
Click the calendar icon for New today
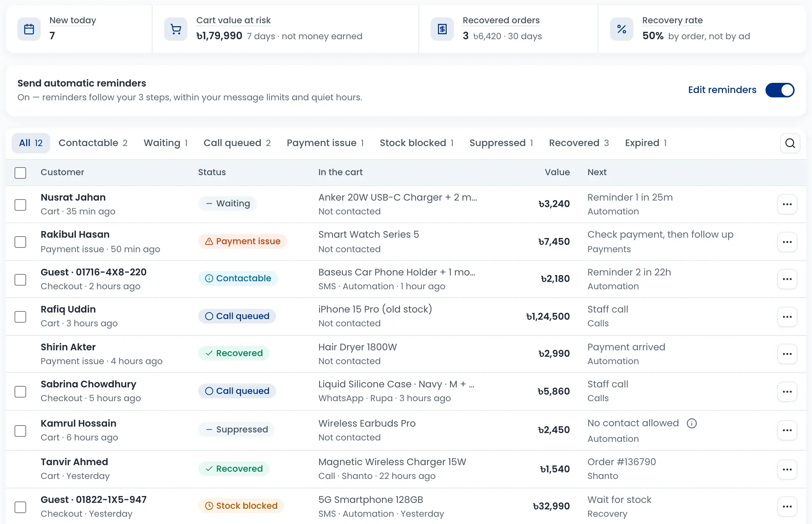pyautogui.click(x=29, y=29)
